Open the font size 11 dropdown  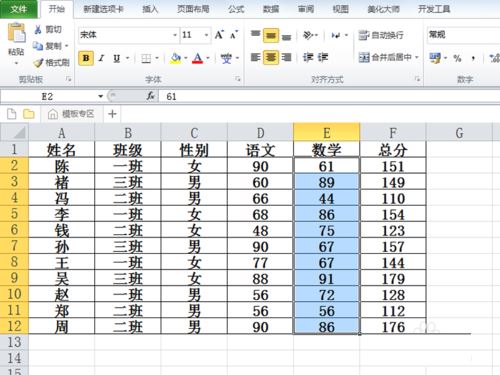click(x=207, y=35)
